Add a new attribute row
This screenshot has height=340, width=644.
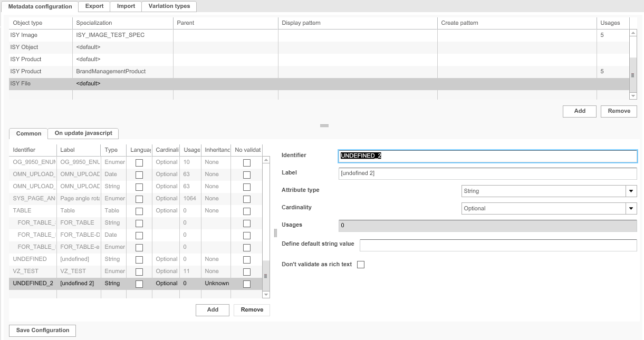212,310
